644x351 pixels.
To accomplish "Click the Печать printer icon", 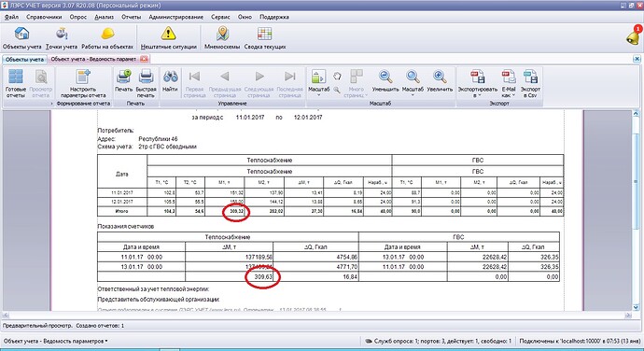I will click(123, 77).
